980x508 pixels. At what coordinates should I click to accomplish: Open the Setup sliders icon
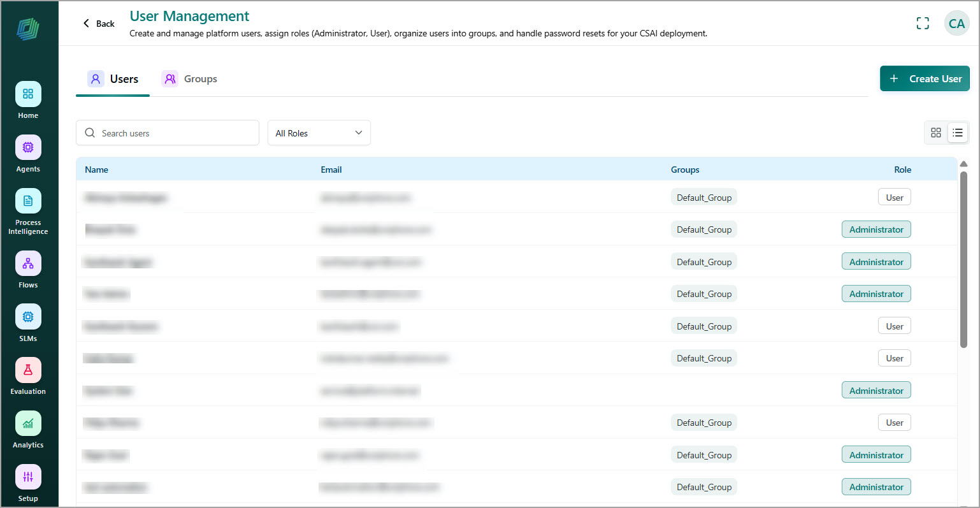click(28, 477)
